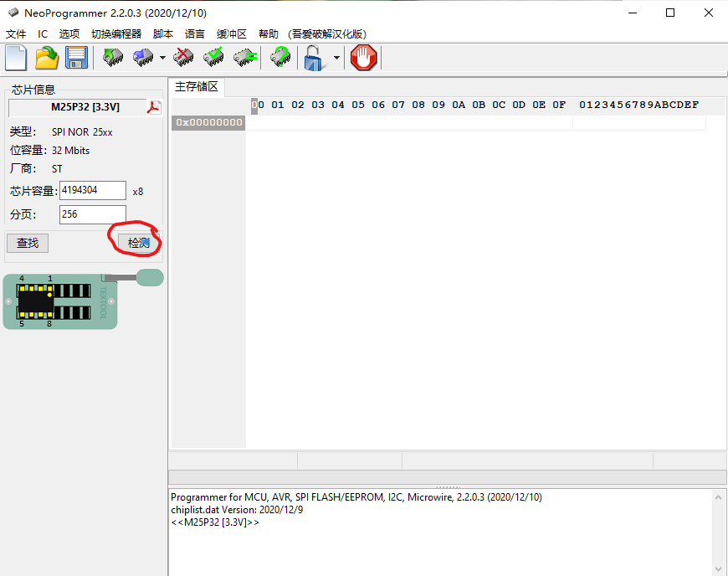
Task: Open the 帮助 menu
Action: 269,34
